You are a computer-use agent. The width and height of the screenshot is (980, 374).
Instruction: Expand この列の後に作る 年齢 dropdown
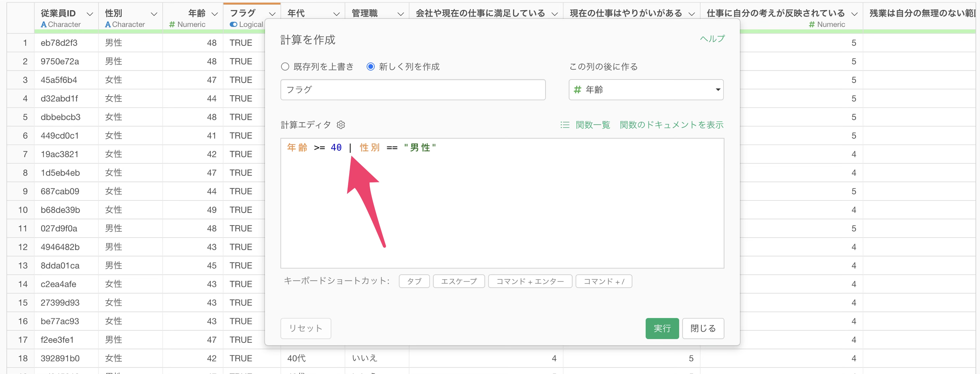[x=646, y=90]
